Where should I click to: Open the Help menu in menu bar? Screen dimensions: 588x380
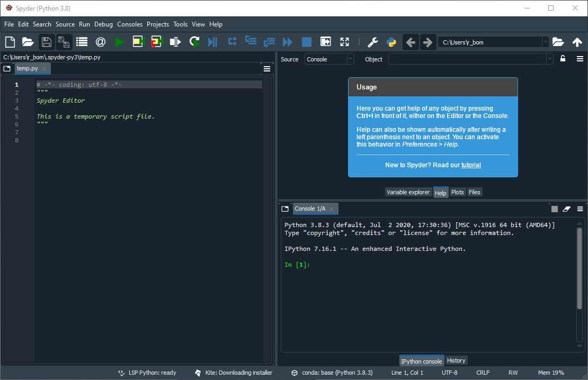point(216,24)
